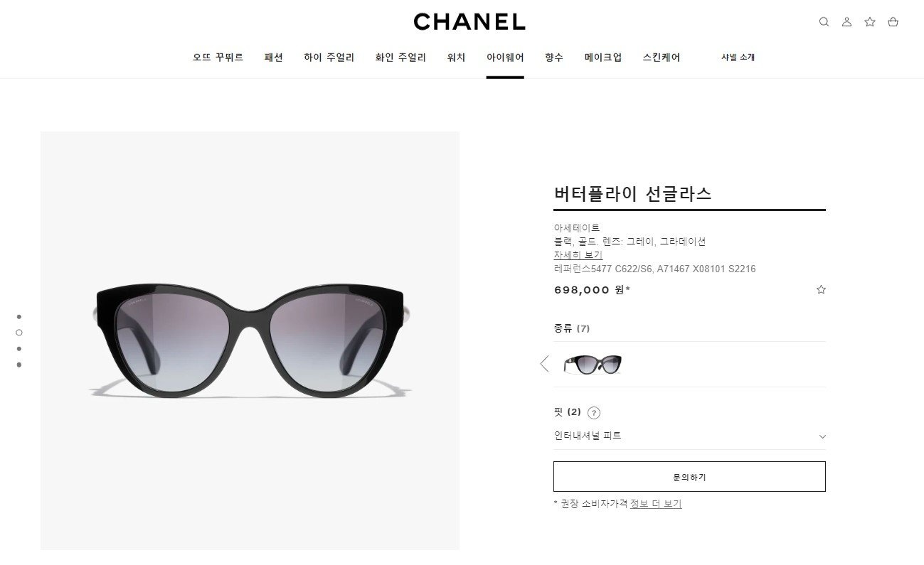Open the search magnifier icon
The width and height of the screenshot is (924, 565).
point(824,22)
